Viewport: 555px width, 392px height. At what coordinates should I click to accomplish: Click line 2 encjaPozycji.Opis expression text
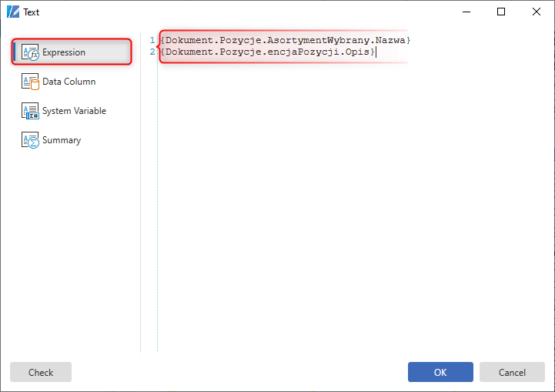tap(267, 52)
